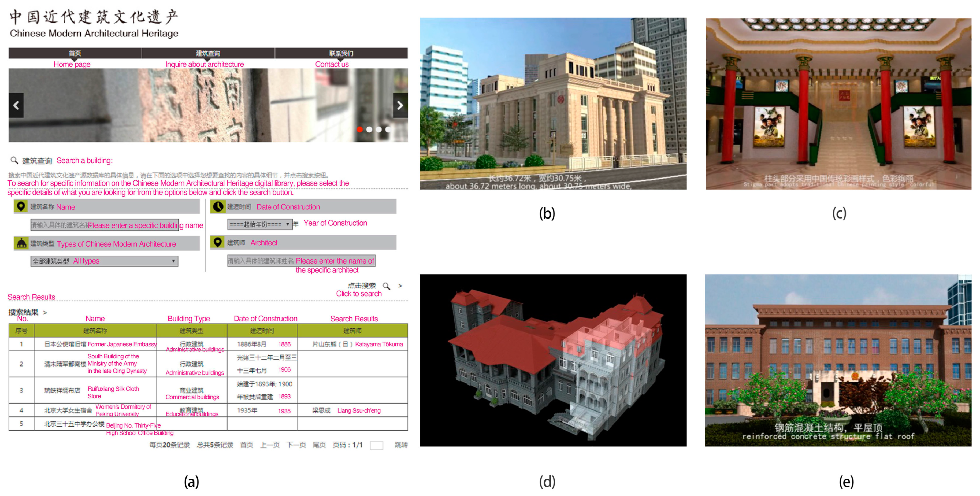
Task: Click the location pin icon beside Name
Action: (21, 206)
